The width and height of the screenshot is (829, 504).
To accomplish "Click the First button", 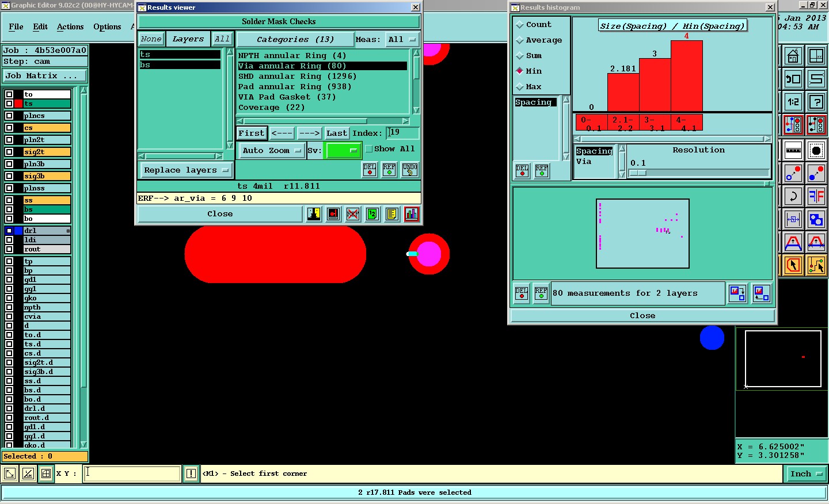I will point(252,133).
